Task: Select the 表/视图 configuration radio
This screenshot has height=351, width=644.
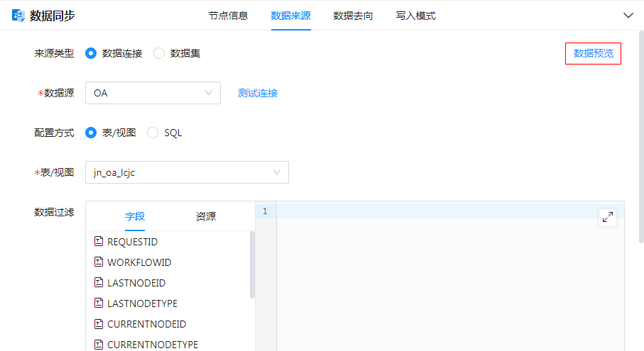Action: [x=91, y=133]
